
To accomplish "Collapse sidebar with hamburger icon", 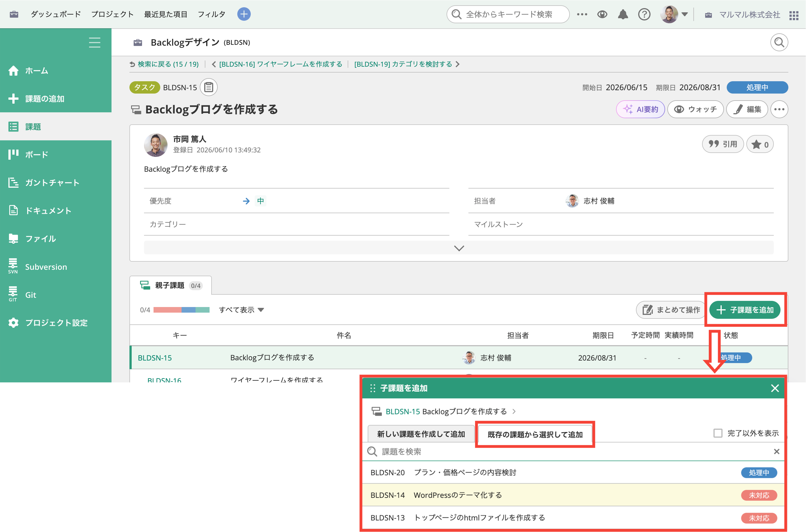I will point(95,42).
